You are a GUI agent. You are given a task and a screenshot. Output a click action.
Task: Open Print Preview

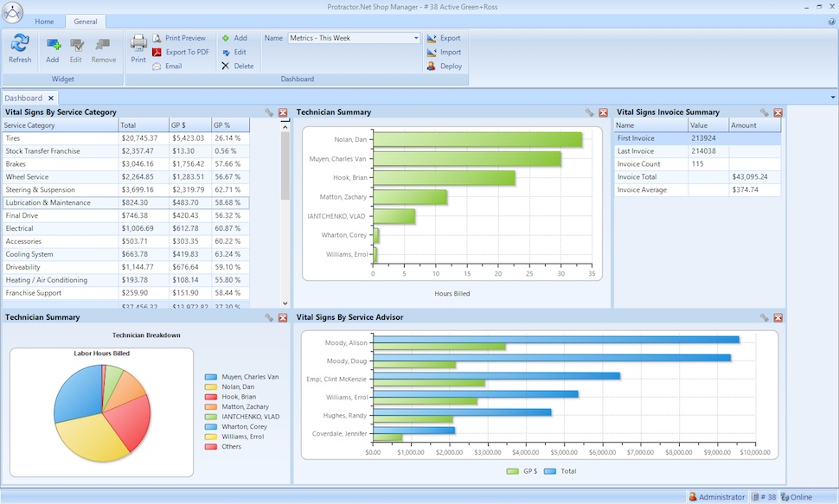point(179,38)
